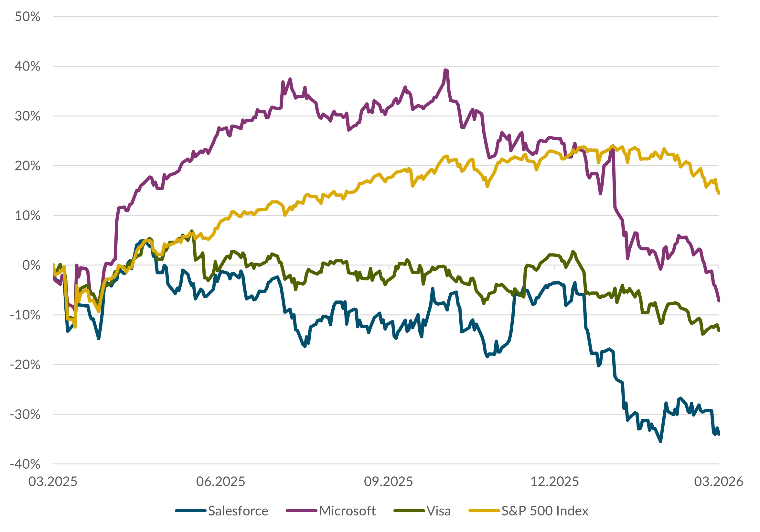Image resolution: width=760 pixels, height=532 pixels.
Task: Select the -40% y-axis label
Action: (x=25, y=464)
